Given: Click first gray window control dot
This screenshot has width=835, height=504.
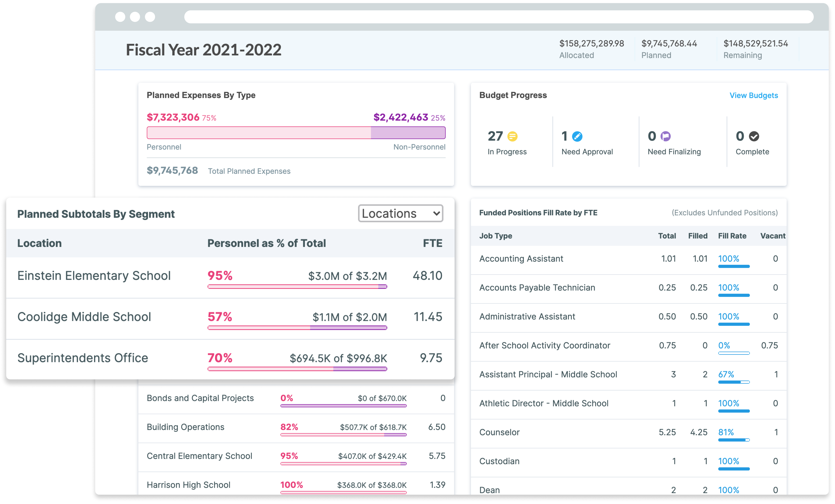Looking at the screenshot, I should (x=120, y=17).
